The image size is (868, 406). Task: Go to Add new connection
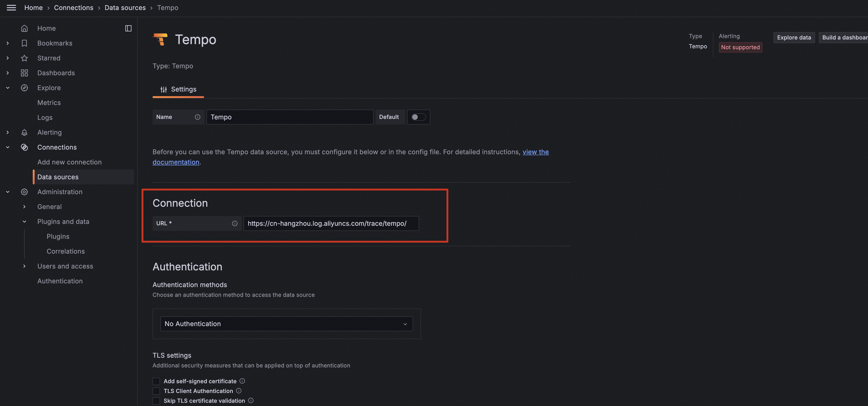[x=69, y=162]
